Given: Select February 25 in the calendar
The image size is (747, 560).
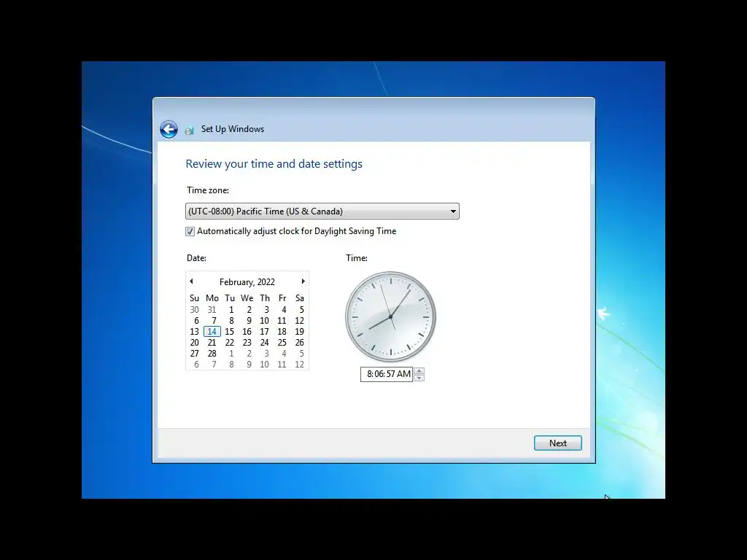Looking at the screenshot, I should pyautogui.click(x=282, y=343).
